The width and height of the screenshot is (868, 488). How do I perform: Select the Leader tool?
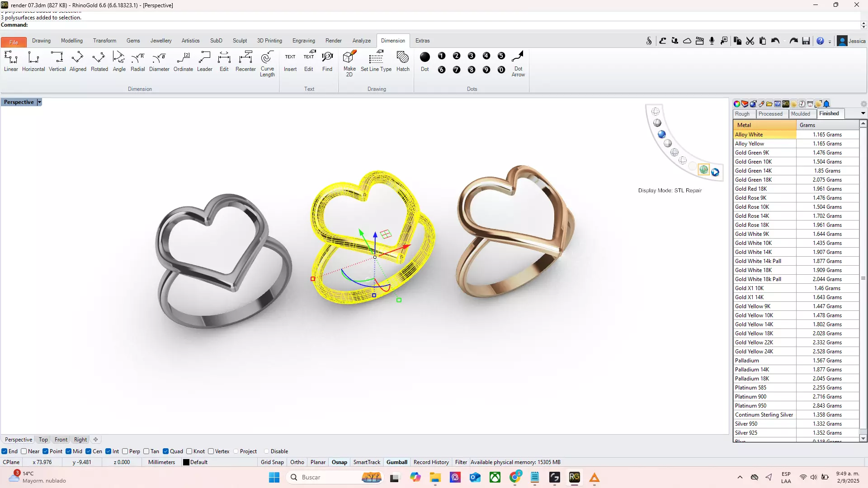point(204,61)
